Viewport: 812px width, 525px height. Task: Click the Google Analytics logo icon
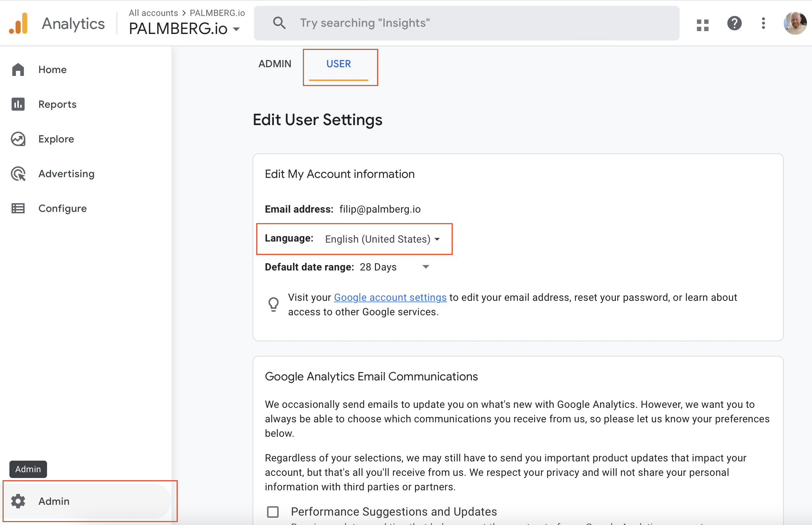[18, 24]
